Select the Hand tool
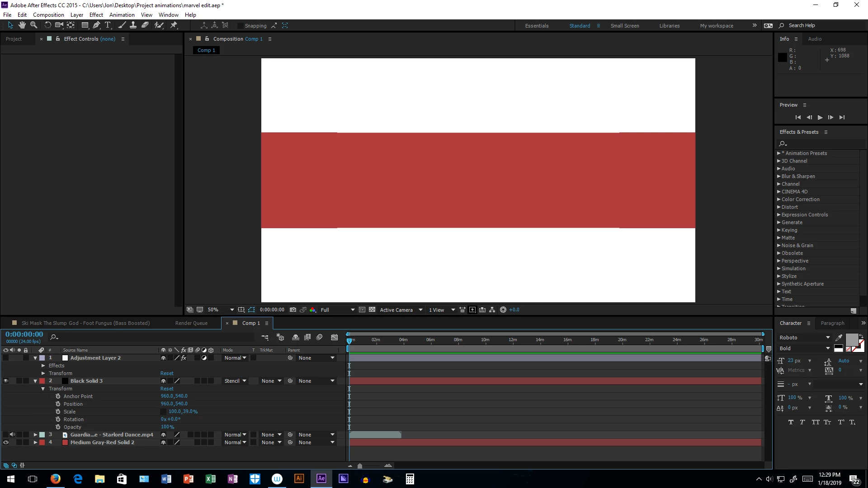The height and width of the screenshot is (488, 868). tap(22, 25)
